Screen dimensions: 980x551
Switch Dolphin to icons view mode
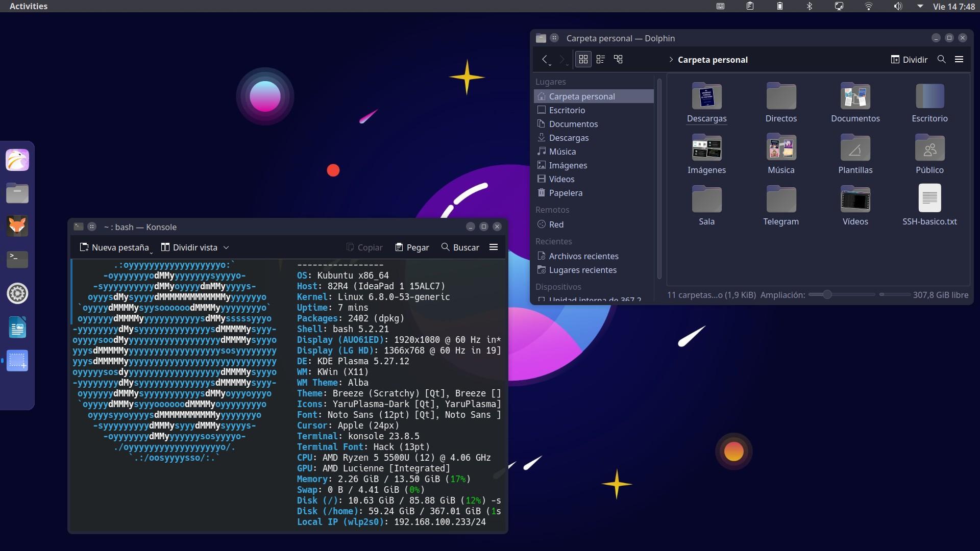coord(583,59)
